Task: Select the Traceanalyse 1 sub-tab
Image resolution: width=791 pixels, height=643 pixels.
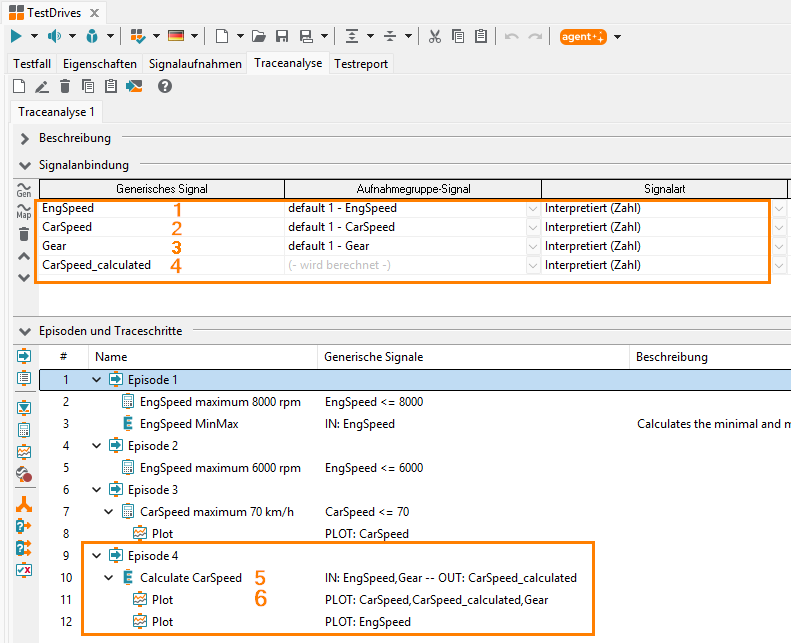Action: click(56, 112)
